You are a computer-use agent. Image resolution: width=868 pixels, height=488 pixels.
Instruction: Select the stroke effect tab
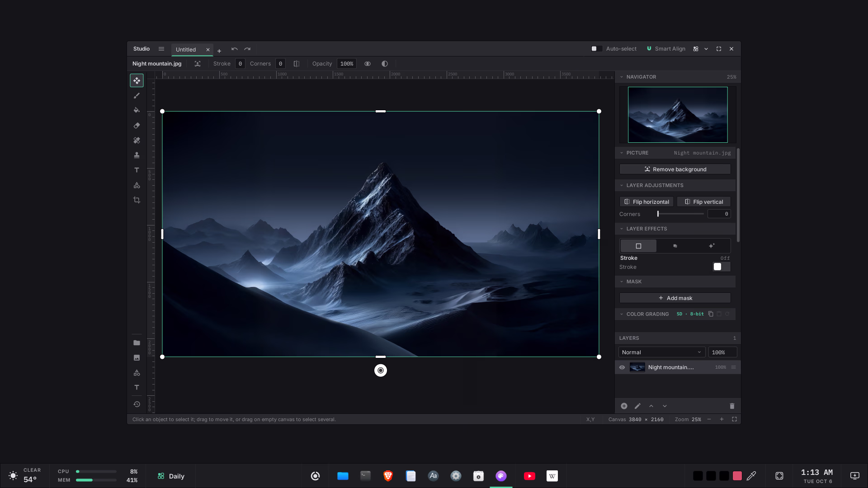click(638, 246)
